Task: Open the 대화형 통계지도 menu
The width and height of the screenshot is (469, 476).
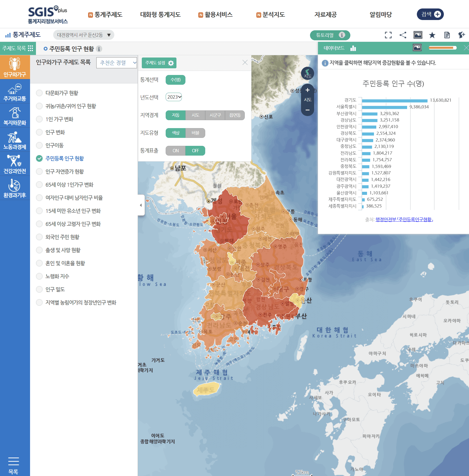Action: (x=160, y=15)
